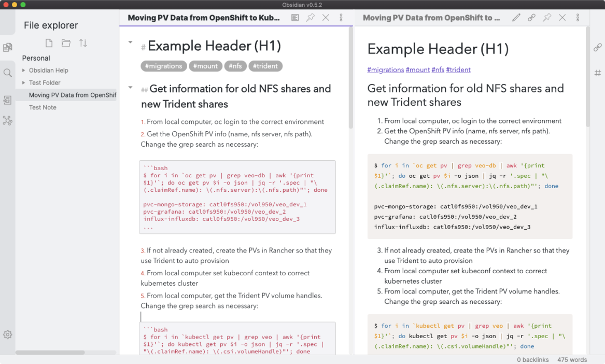Screen dimensions: 605x364
Task: Open the file explorer ribbon icon
Action: click(x=7, y=48)
